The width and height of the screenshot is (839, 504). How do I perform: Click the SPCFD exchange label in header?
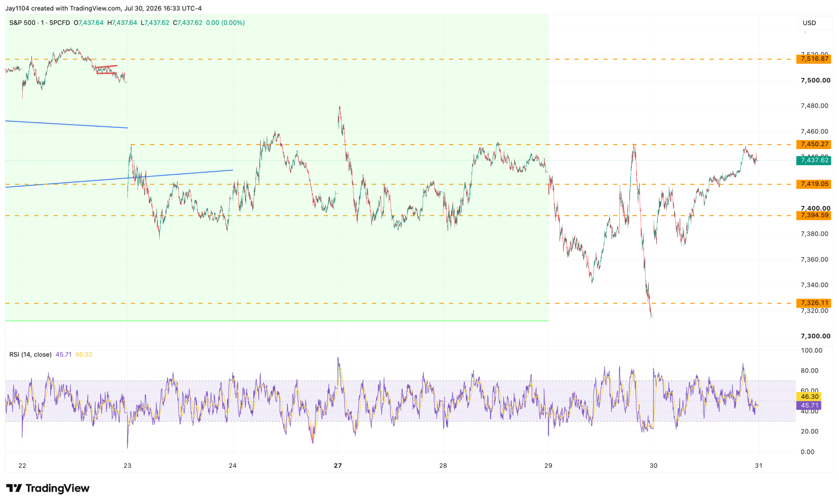click(59, 23)
